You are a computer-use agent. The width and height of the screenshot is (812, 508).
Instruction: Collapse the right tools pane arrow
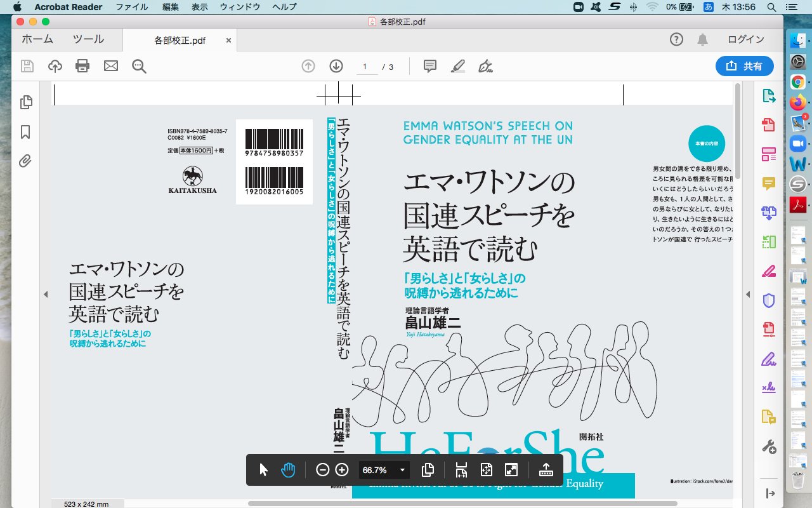click(x=748, y=294)
